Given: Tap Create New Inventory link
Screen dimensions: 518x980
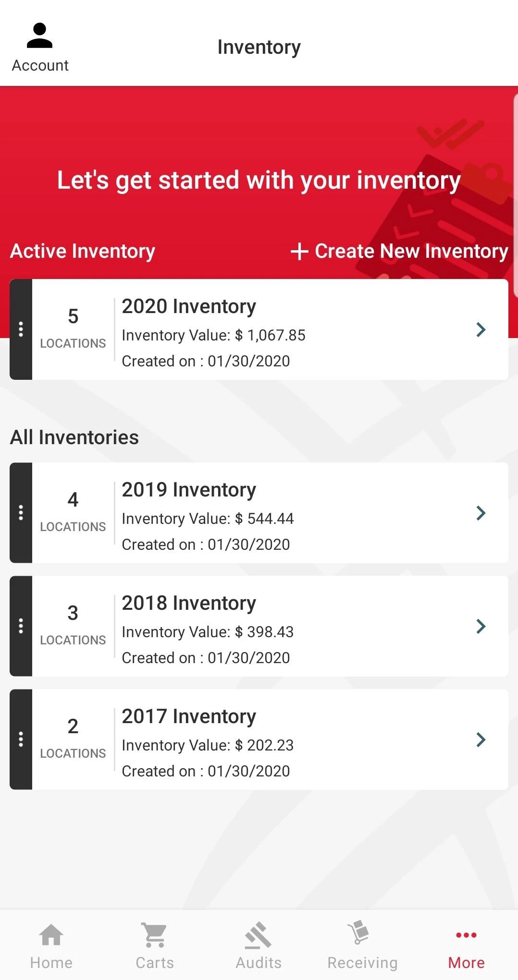Looking at the screenshot, I should pyautogui.click(x=411, y=251).
